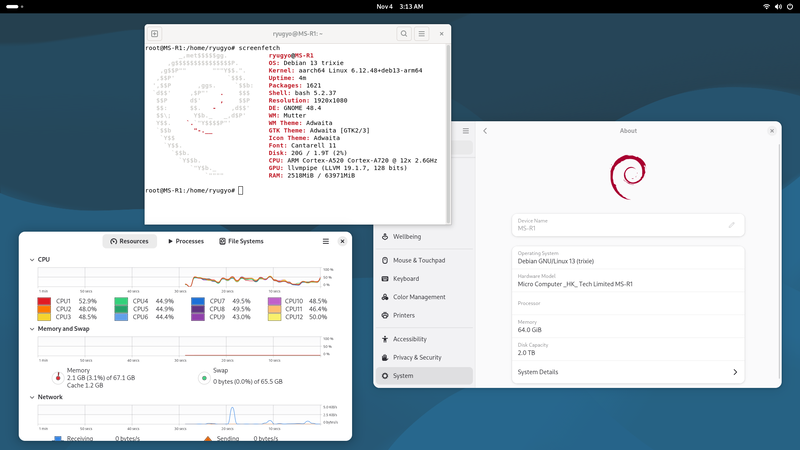The image size is (800, 450).
Task: Open the Settings sidebar hamburger menu
Action: pyautogui.click(x=466, y=131)
